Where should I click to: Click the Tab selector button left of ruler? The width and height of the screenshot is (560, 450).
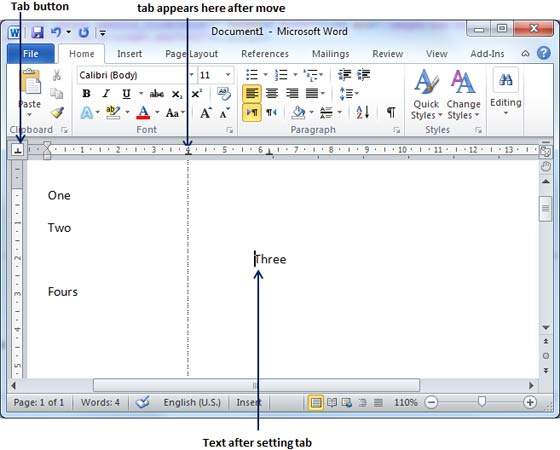point(18,150)
